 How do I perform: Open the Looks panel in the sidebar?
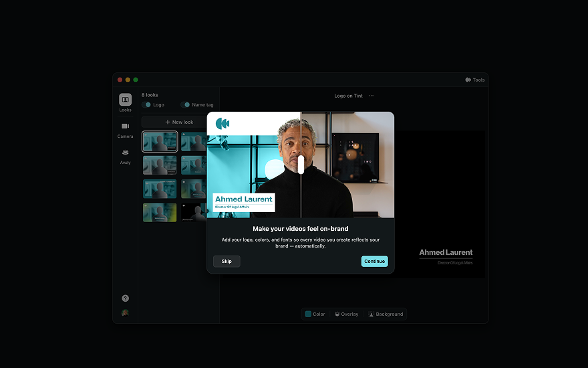click(x=125, y=100)
